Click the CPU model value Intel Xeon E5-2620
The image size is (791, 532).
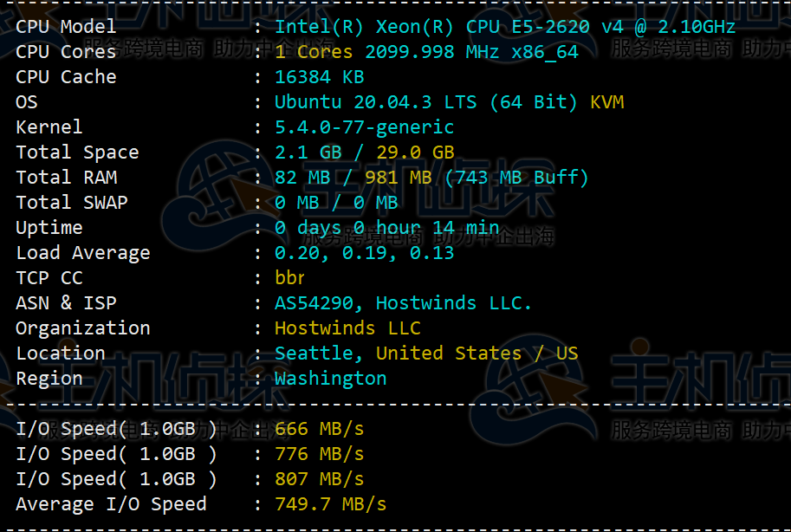[504, 27]
